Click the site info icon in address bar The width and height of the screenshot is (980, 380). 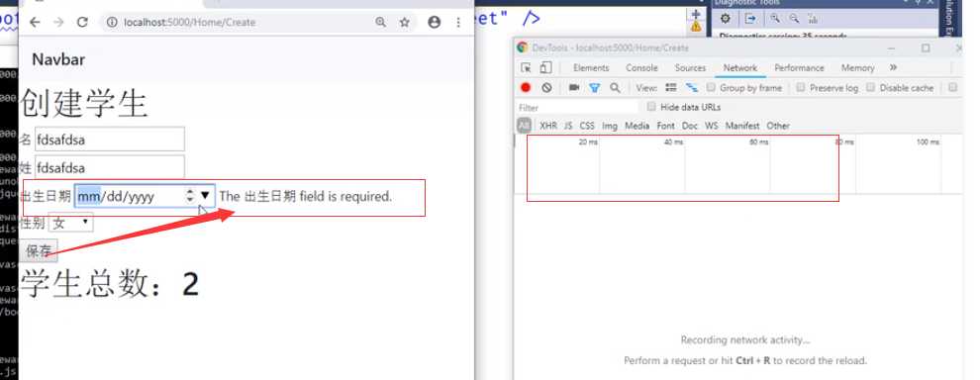112,23
